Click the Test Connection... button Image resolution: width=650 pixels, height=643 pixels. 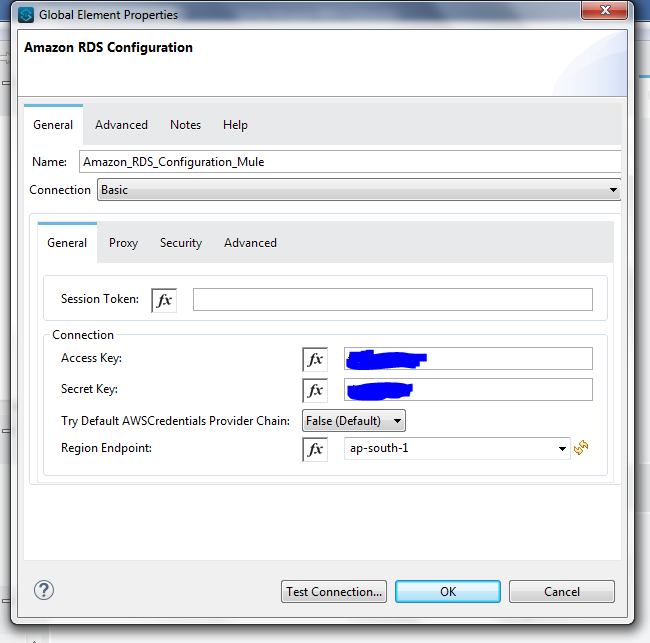tap(334, 592)
